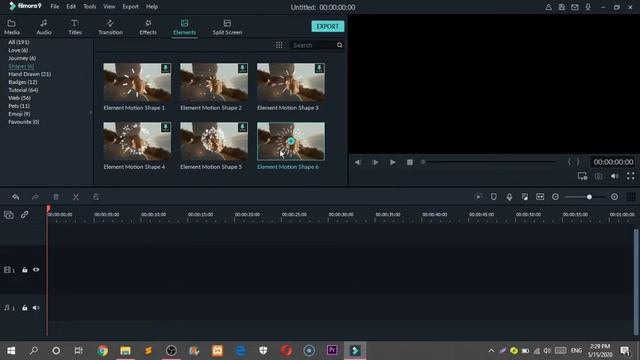Click the Render preview icon
The image size is (640, 360).
tap(478, 197)
